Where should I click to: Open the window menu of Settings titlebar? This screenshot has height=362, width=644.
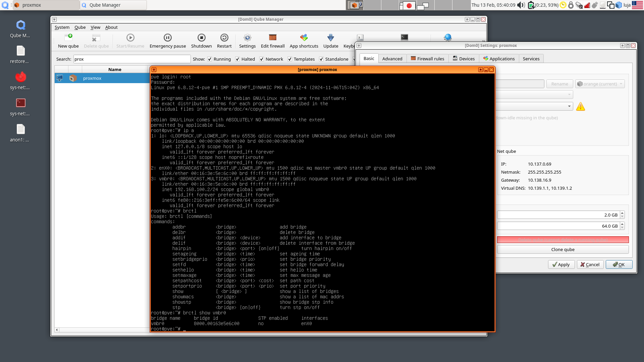coord(359,46)
